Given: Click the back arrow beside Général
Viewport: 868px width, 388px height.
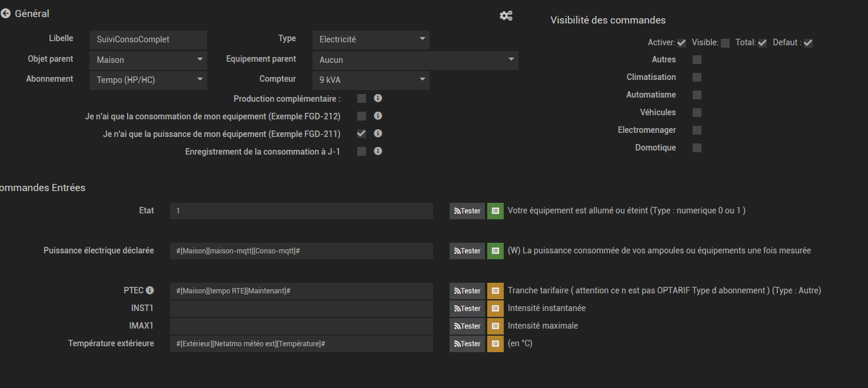Looking at the screenshot, I should point(6,14).
